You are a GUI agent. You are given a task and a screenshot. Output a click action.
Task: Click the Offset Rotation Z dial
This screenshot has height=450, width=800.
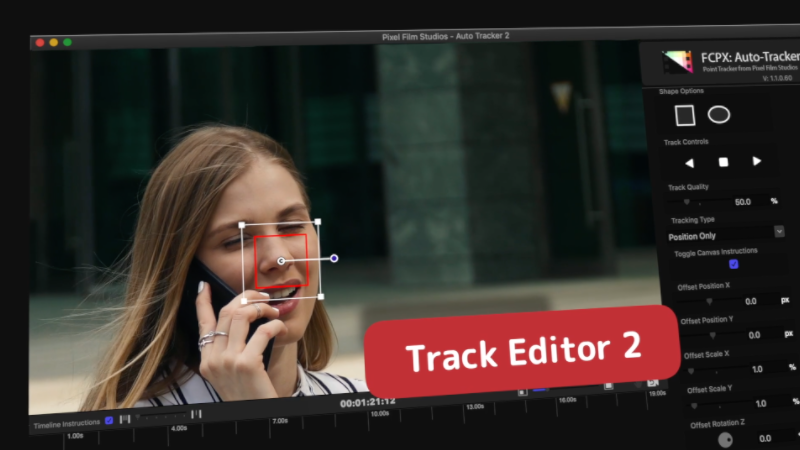pyautogui.click(x=725, y=439)
